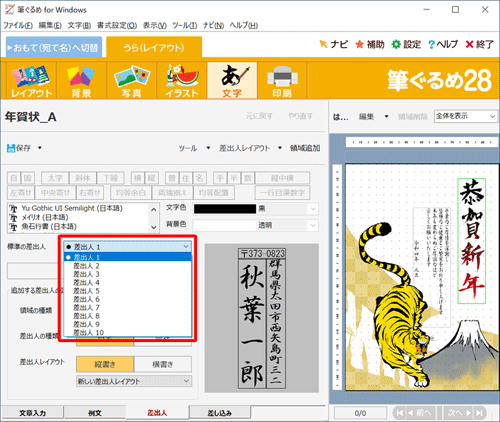Switch to the 例文 tab
The height and width of the screenshot is (422, 500).
[x=95, y=413]
